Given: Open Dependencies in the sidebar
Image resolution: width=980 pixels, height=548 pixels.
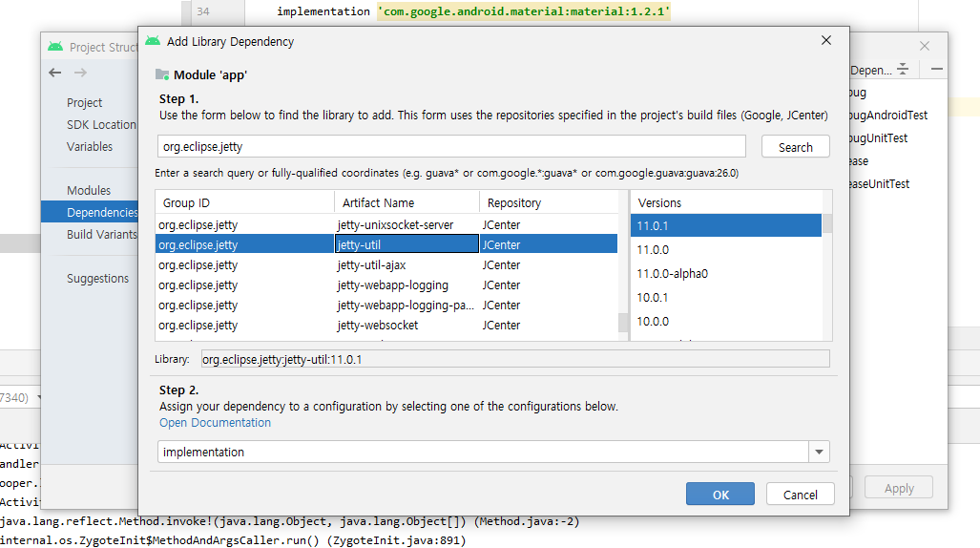Looking at the screenshot, I should coord(90,212).
